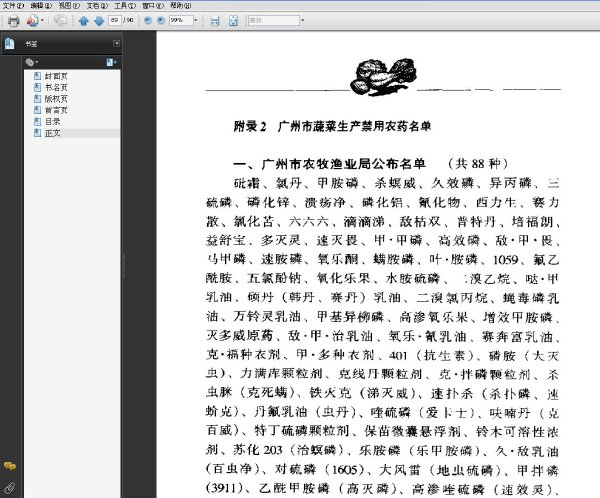Click the word 砒霜 in first paragraph line
Image resolution: width=600 pixels, height=498 pixels.
(247, 183)
